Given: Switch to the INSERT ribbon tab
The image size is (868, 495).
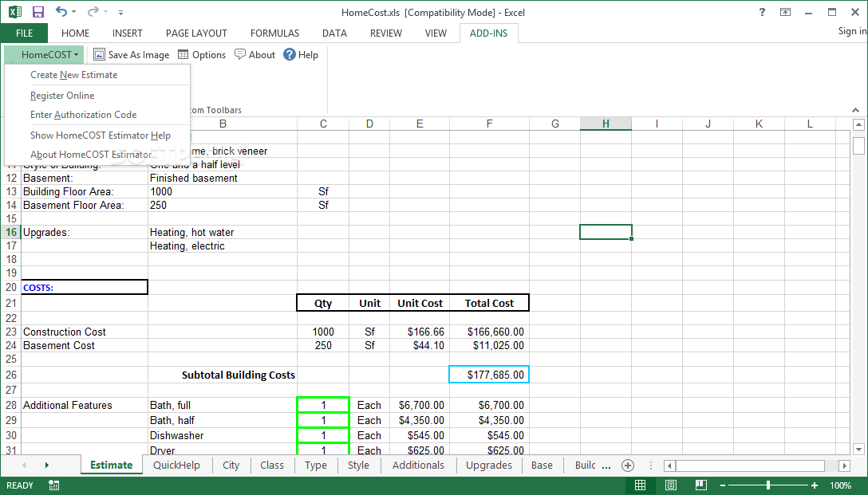Looking at the screenshot, I should click(x=128, y=33).
